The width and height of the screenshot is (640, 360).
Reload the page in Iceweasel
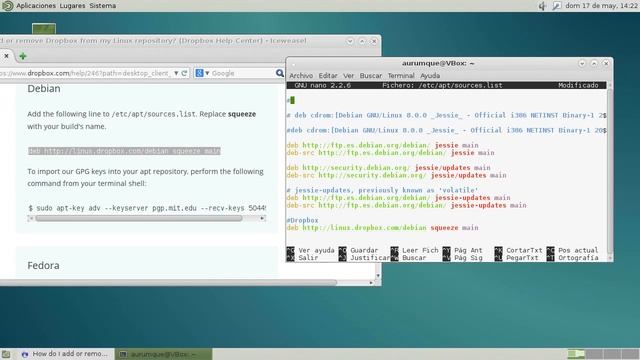tap(184, 73)
